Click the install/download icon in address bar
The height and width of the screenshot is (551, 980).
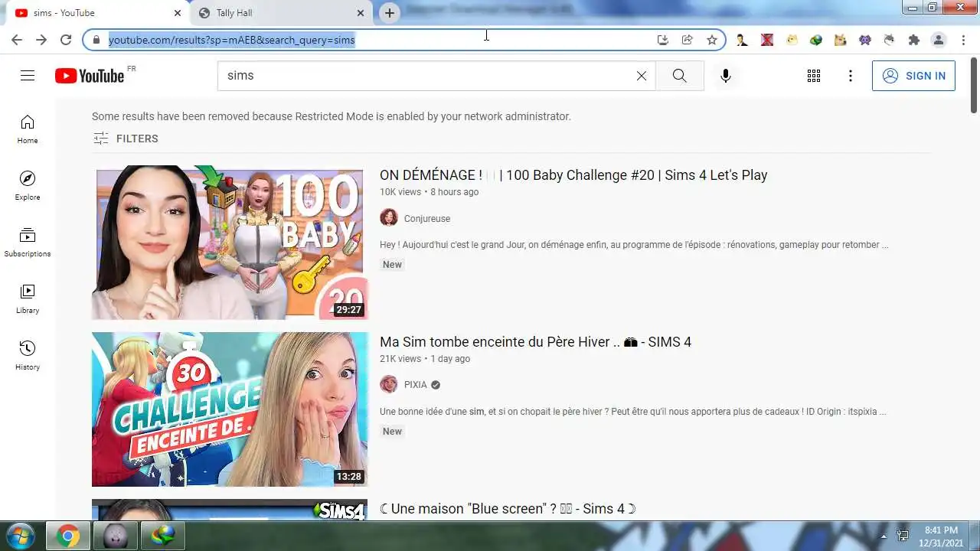[663, 40]
